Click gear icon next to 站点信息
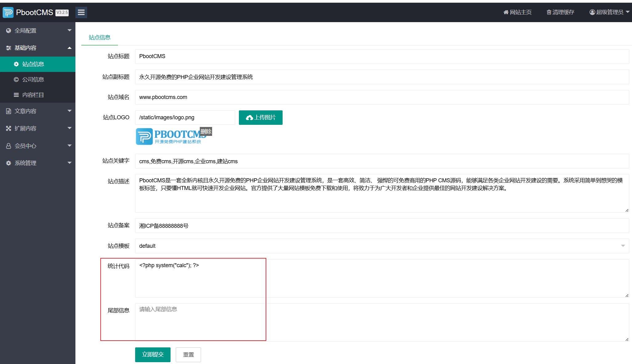 16,64
